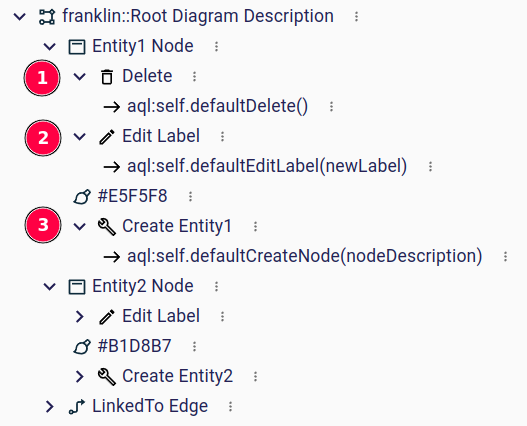The image size is (527, 426).
Task: Expand Edit Label under Entity2 Node
Action: click(80, 316)
